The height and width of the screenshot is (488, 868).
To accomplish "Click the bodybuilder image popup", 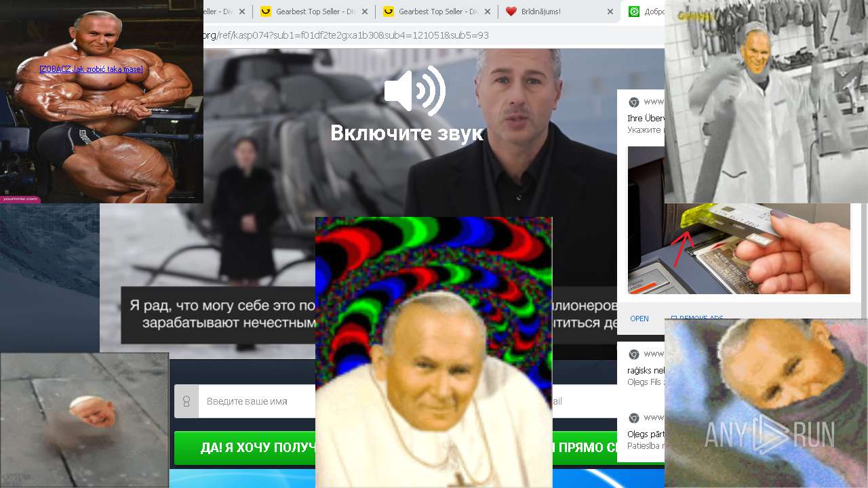I will click(102, 102).
